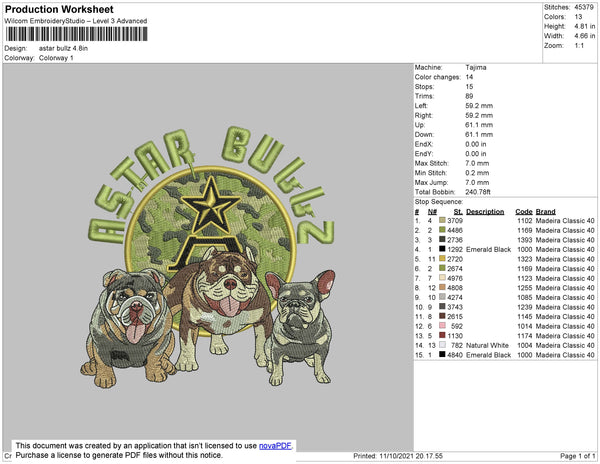The width and height of the screenshot is (600, 464).
Task: Pick the gold swatch for stop 5 (2720)
Action: click(x=442, y=259)
